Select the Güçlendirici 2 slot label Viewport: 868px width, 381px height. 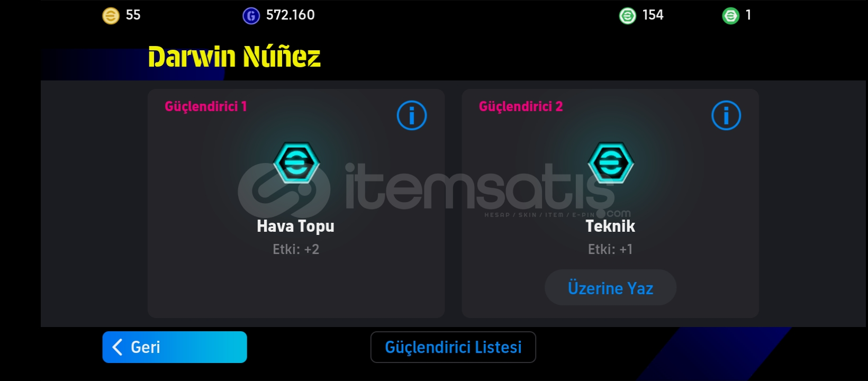(x=521, y=106)
